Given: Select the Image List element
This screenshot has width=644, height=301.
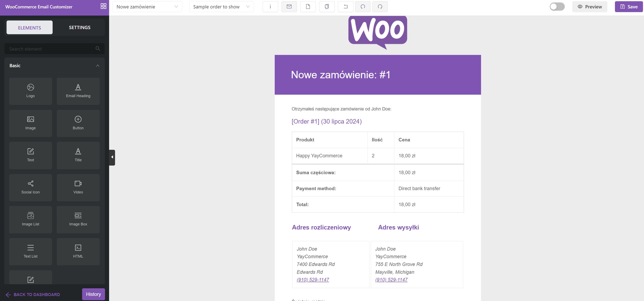Looking at the screenshot, I should click(x=31, y=219).
